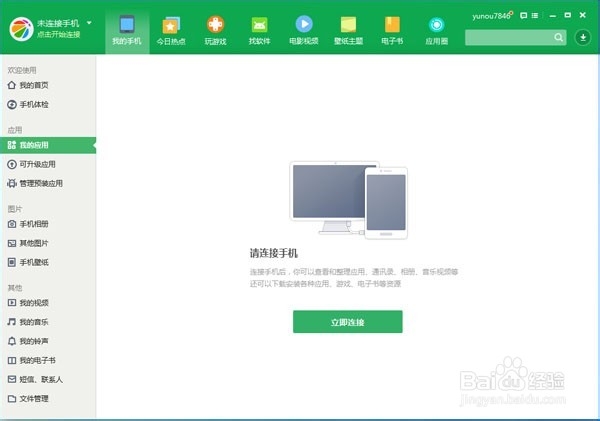Switch to the 电影视频 section
This screenshot has height=421, width=600.
tap(304, 31)
